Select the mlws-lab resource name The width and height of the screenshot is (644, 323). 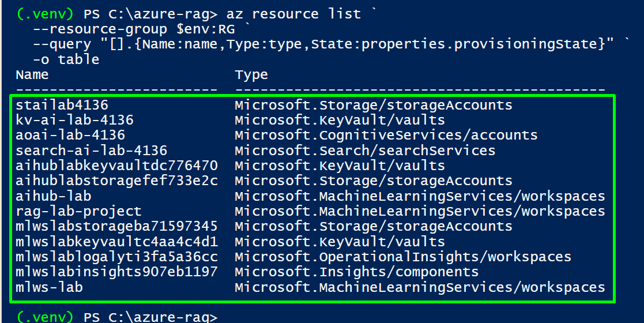(x=49, y=287)
